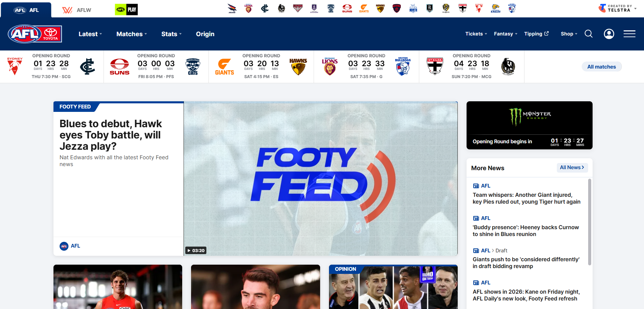This screenshot has height=309, width=644.
Task: Go home via the AFL Toyota logo
Action: click(x=35, y=34)
